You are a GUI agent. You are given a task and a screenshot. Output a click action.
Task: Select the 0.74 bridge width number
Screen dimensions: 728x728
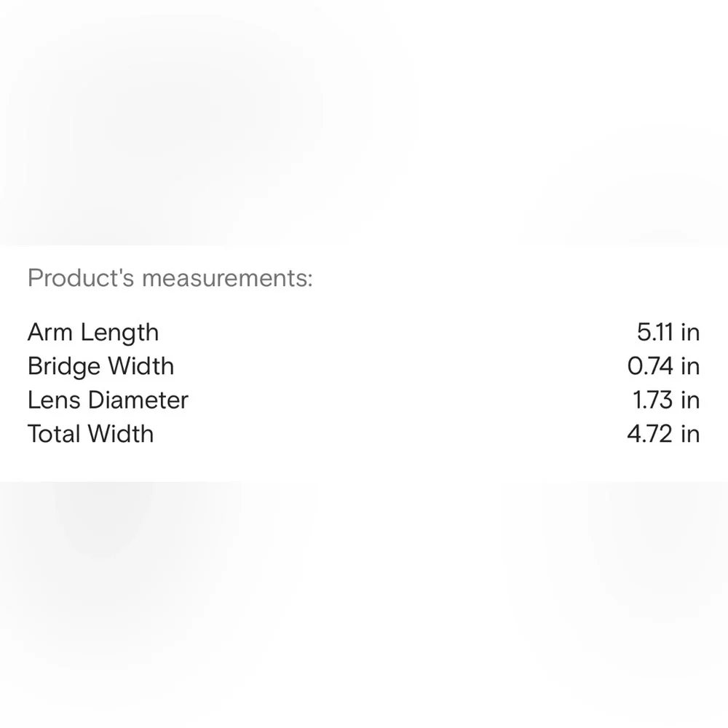pyautogui.click(x=650, y=366)
